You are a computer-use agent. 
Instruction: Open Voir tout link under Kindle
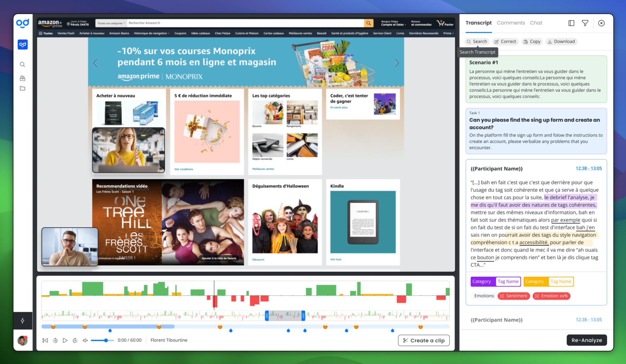336,259
